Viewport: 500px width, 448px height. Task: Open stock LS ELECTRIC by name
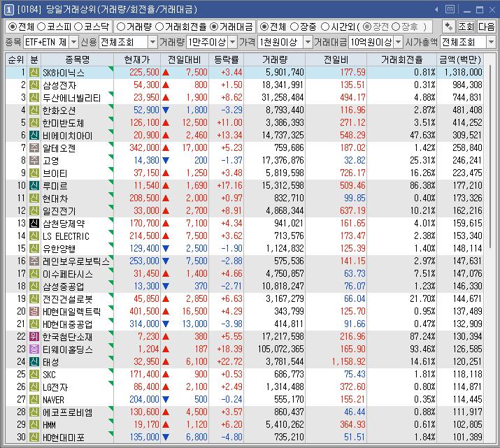tap(66, 236)
